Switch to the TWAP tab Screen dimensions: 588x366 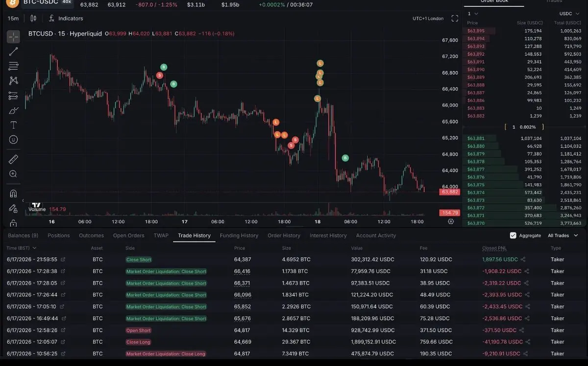161,236
